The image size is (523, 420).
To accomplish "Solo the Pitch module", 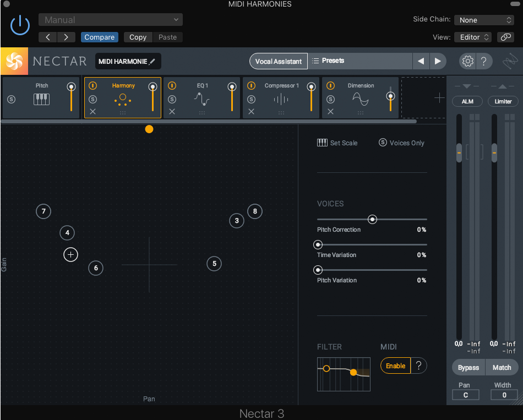I will (x=12, y=99).
